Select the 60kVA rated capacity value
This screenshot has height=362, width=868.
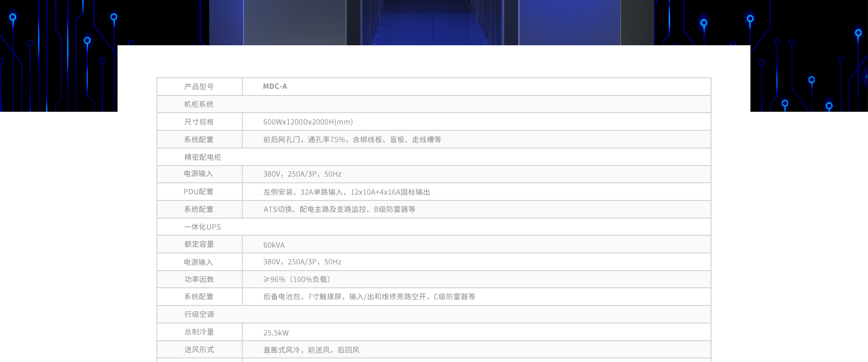coord(274,245)
